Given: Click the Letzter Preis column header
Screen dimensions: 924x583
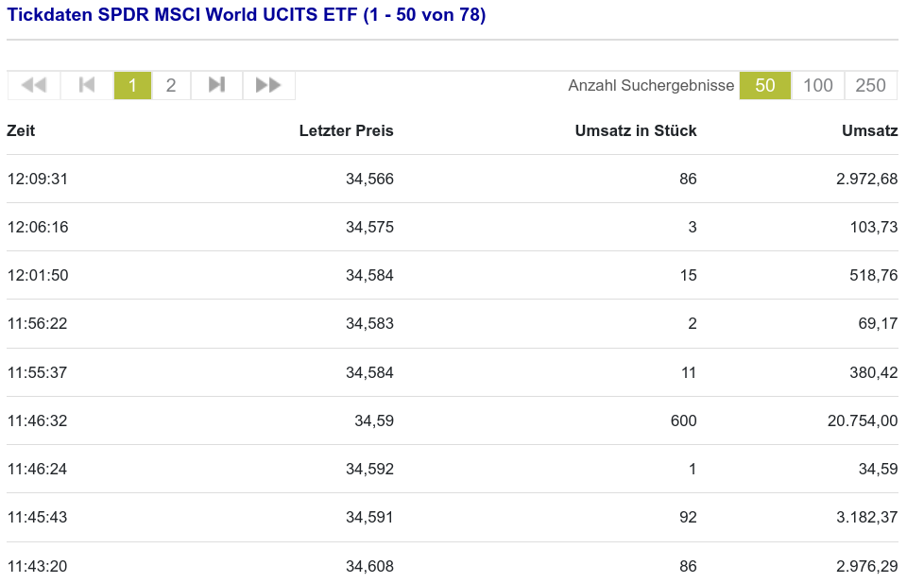Looking at the screenshot, I should [x=346, y=130].
